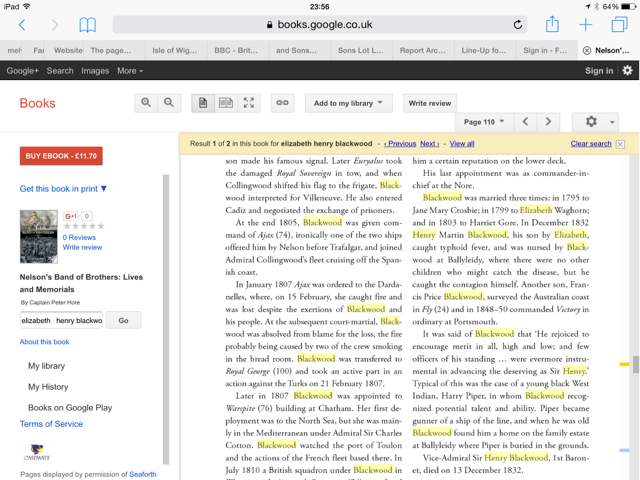Tap the Safari forward arrow
This screenshot has height=480, width=640.
coord(55,25)
